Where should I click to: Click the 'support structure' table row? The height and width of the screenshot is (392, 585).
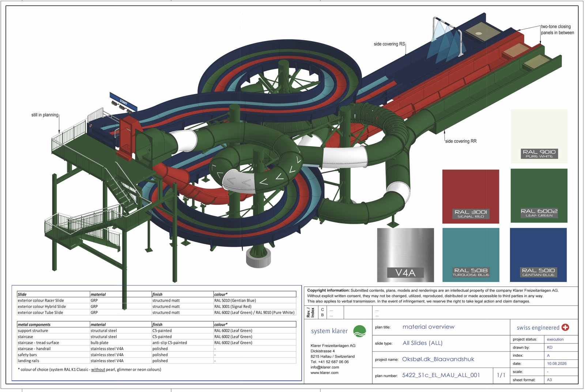tap(156, 331)
